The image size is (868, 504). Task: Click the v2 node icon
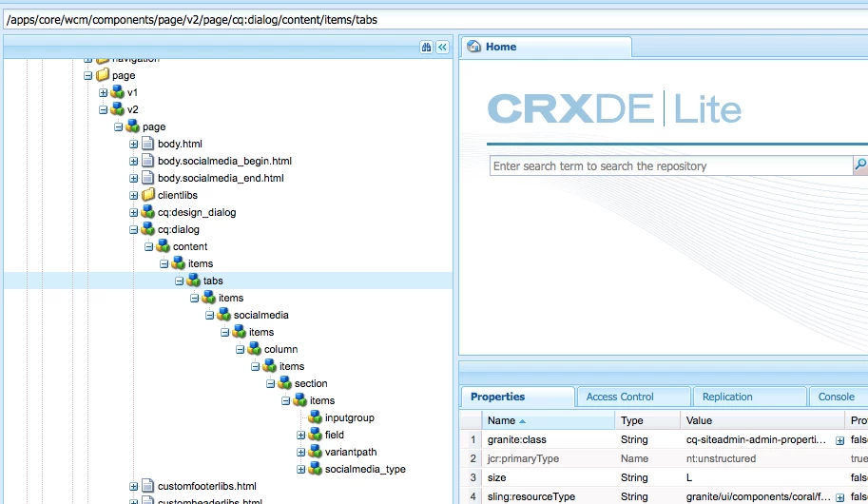point(117,109)
